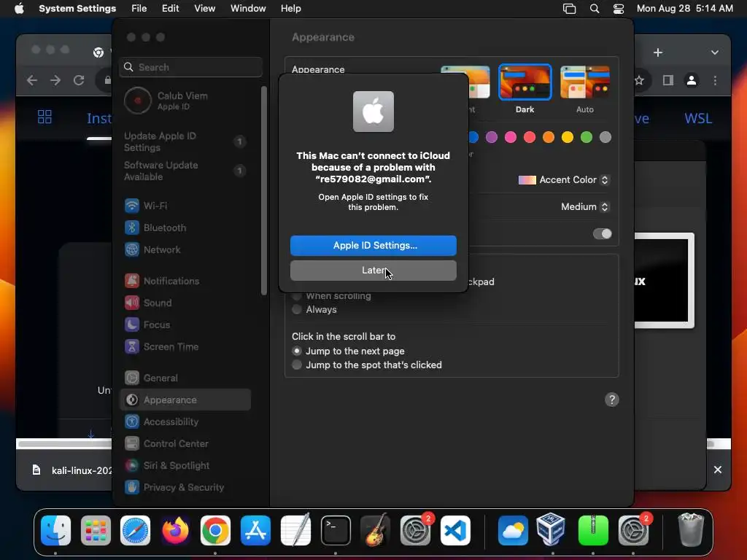
Task: Open Notifications settings in sidebar
Action: pos(185,281)
